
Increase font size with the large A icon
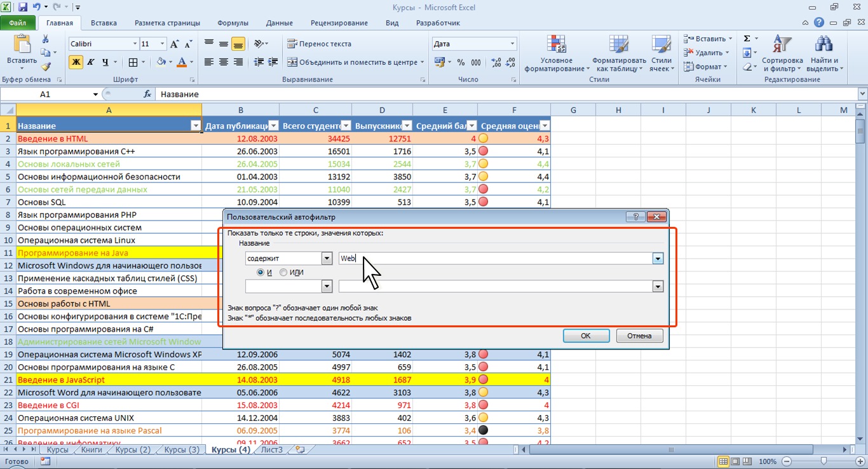click(175, 44)
